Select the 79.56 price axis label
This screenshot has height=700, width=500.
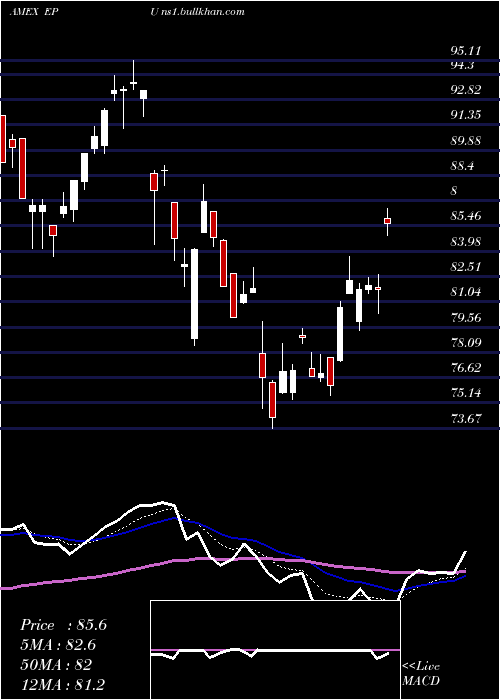click(x=466, y=318)
